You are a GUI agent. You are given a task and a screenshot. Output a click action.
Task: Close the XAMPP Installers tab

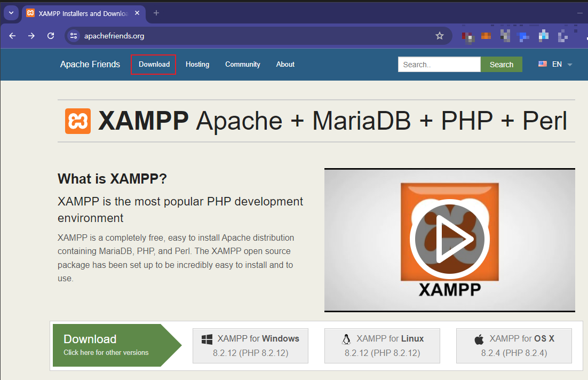(x=137, y=13)
